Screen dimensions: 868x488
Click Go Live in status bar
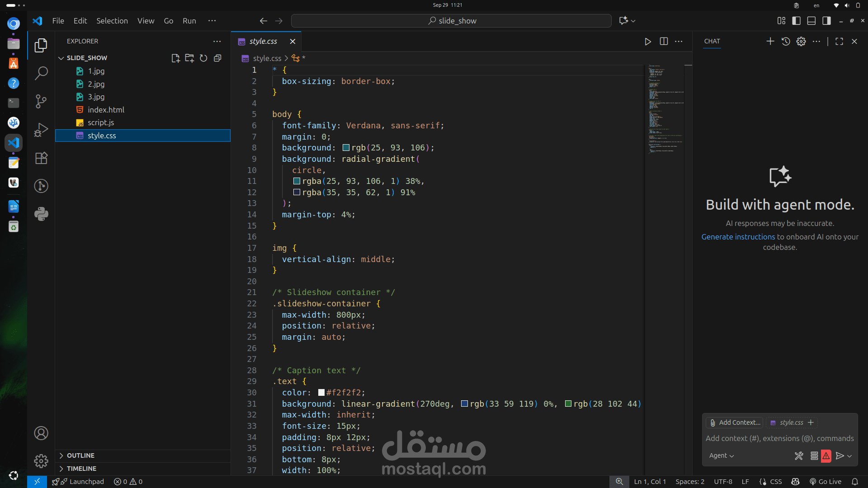click(x=826, y=482)
